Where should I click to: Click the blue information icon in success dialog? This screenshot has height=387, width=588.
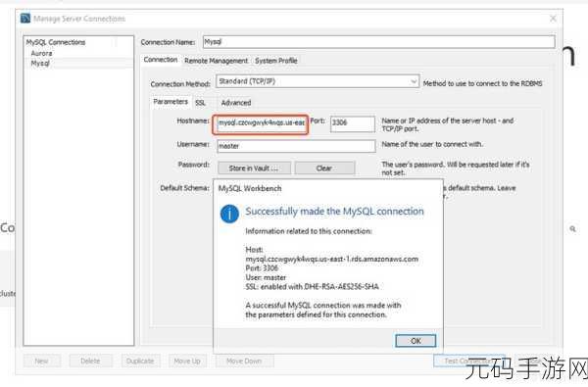(x=229, y=215)
